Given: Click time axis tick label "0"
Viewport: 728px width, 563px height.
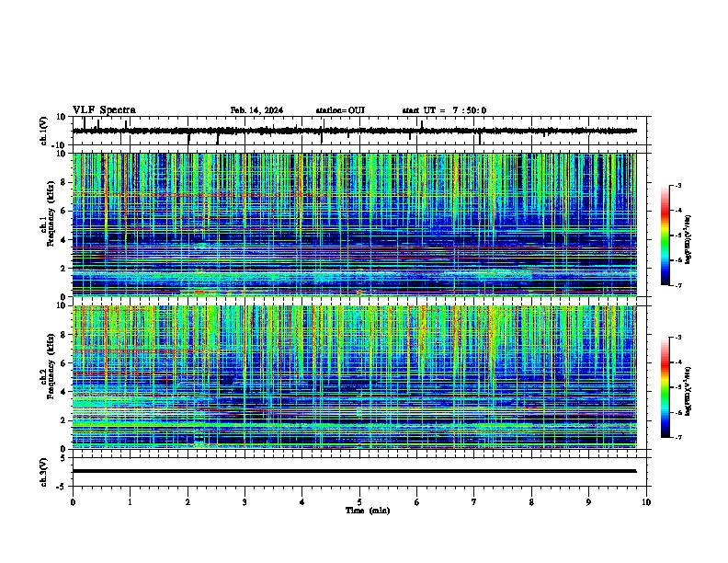Looking at the screenshot, I should click(x=73, y=502).
